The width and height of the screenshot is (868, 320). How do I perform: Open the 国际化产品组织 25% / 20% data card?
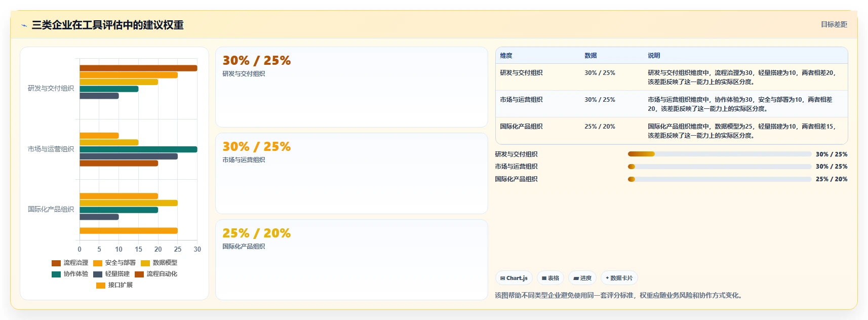(351, 260)
